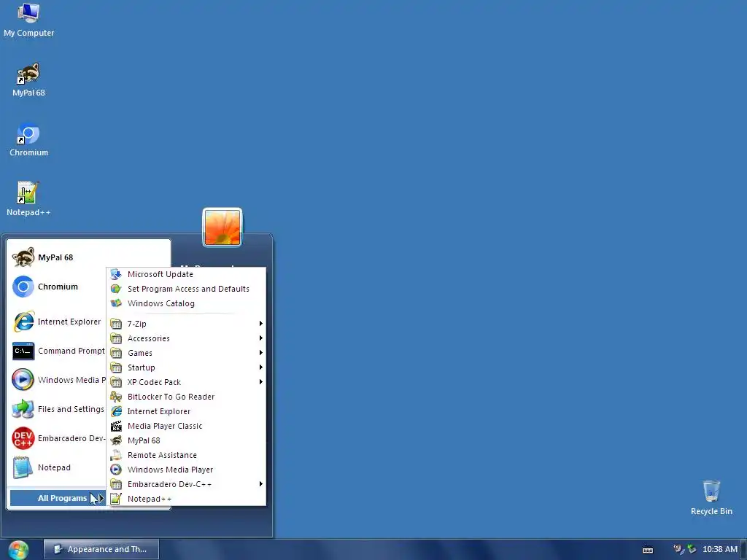Viewport: 747px width, 560px height.
Task: Open Windows Catalog entry
Action: pos(186,303)
